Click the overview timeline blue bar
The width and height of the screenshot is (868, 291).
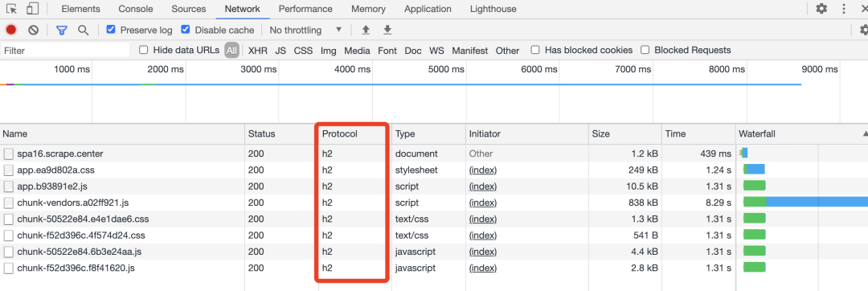point(401,84)
